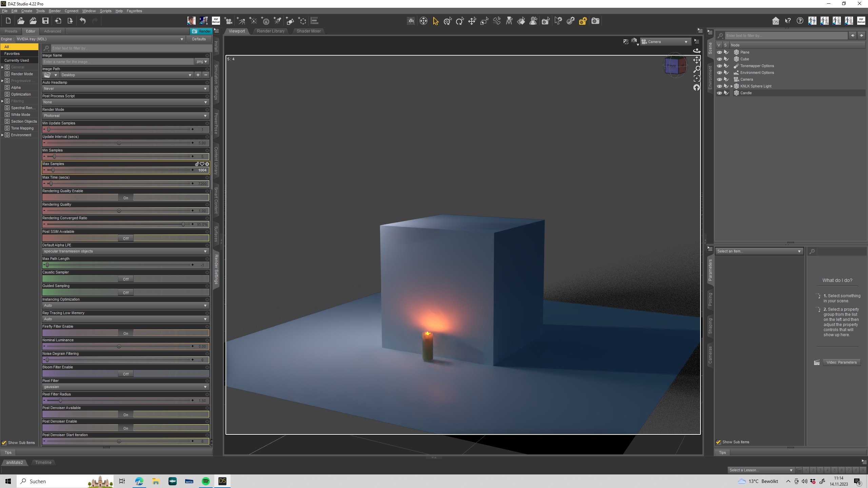Hide the Cube node with eye icon
This screenshot has width=868, height=488.
click(x=719, y=59)
